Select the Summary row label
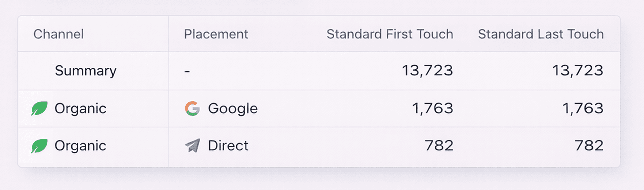644x190 pixels. tap(85, 71)
